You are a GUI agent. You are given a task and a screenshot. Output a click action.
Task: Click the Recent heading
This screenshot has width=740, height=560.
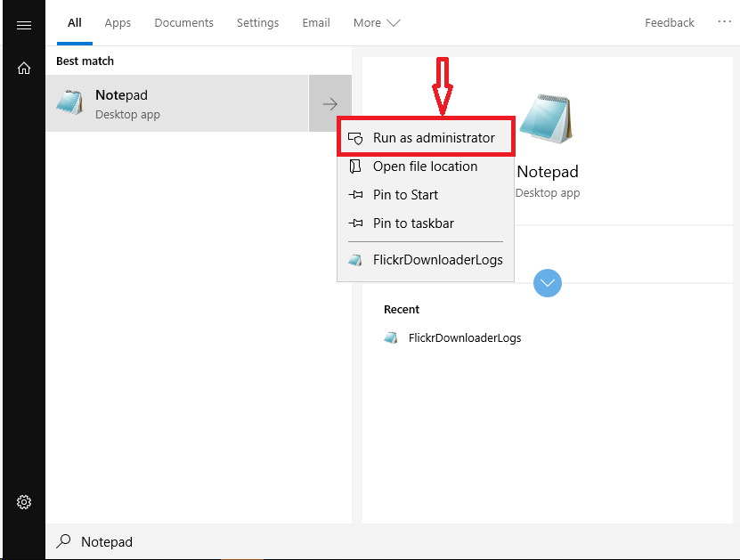pyautogui.click(x=401, y=310)
